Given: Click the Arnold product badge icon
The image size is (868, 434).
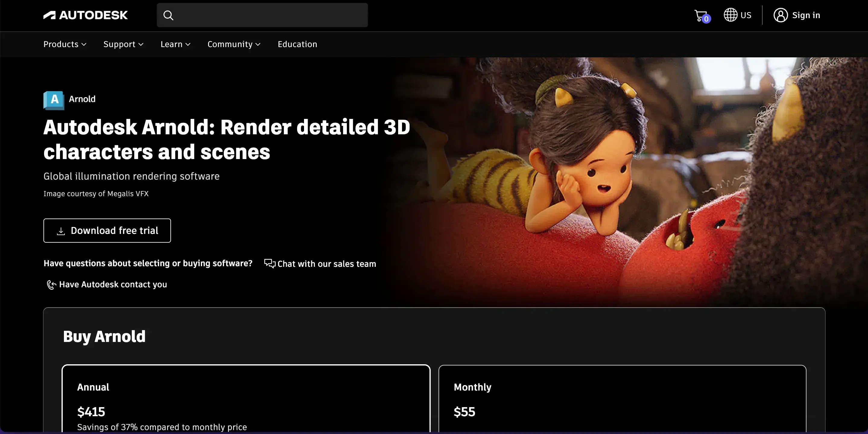Looking at the screenshot, I should [53, 100].
